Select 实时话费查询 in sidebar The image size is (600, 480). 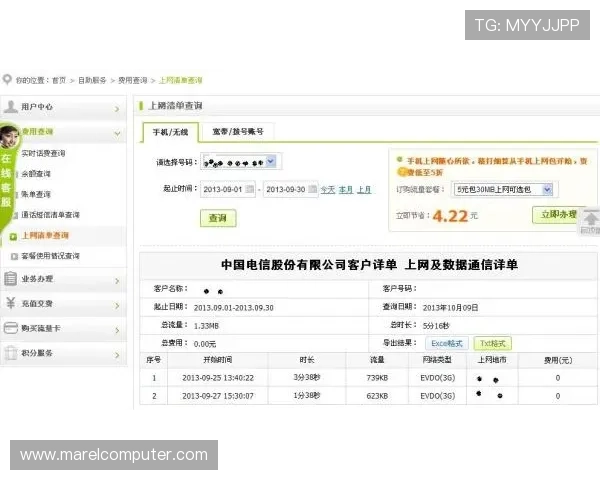pyautogui.click(x=43, y=153)
